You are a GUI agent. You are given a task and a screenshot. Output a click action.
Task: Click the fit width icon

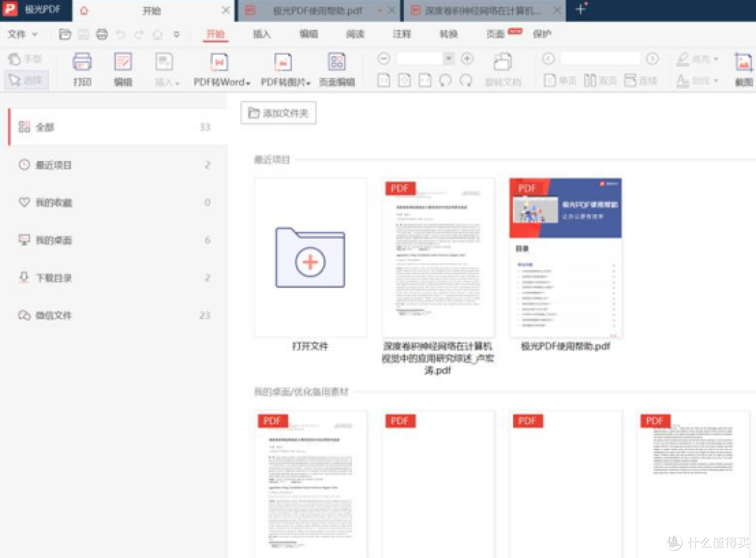[425, 80]
